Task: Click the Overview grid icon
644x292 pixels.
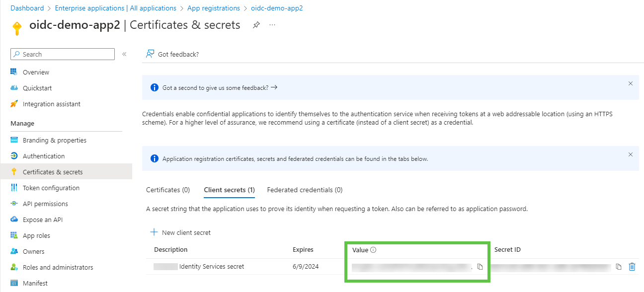Action: 14,72
